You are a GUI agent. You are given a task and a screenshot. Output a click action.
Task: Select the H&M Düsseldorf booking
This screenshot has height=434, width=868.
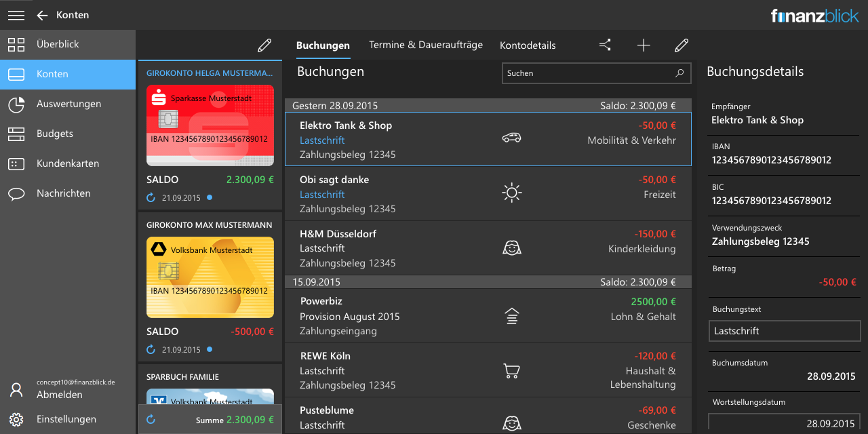pyautogui.click(x=488, y=248)
